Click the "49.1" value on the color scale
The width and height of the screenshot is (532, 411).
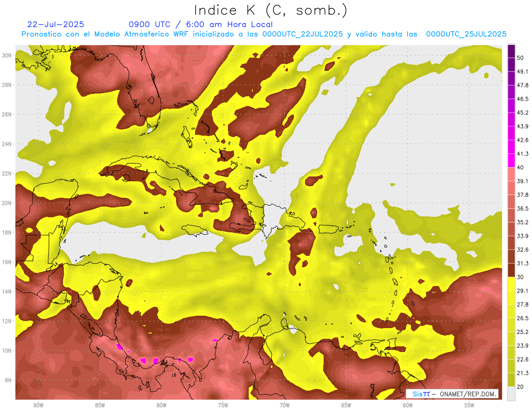coord(523,71)
